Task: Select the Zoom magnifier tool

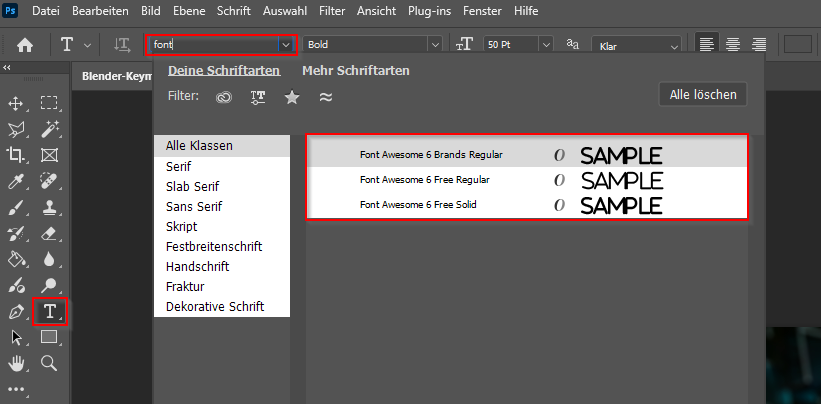Action: [49, 363]
